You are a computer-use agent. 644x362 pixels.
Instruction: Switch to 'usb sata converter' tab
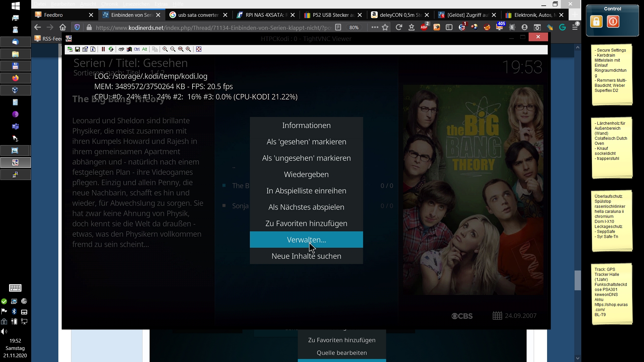coord(198,15)
